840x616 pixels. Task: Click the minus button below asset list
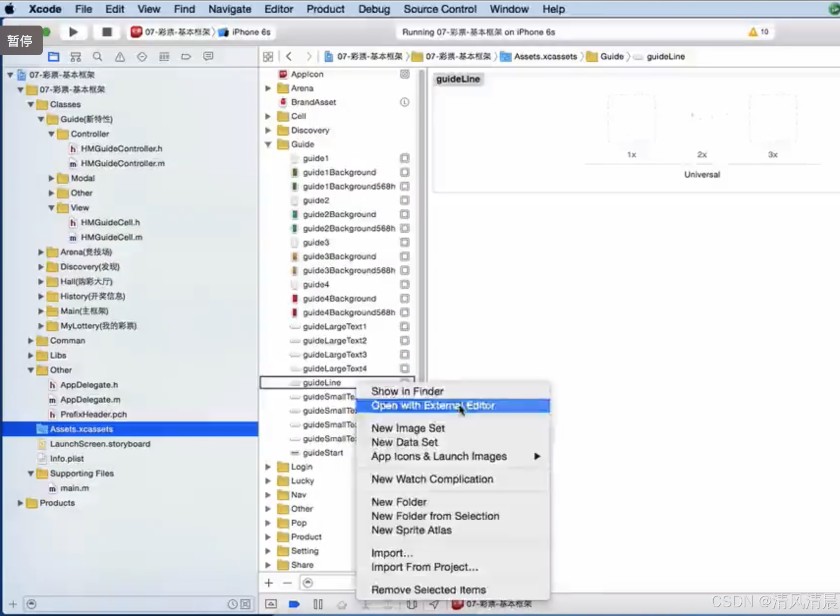(287, 583)
